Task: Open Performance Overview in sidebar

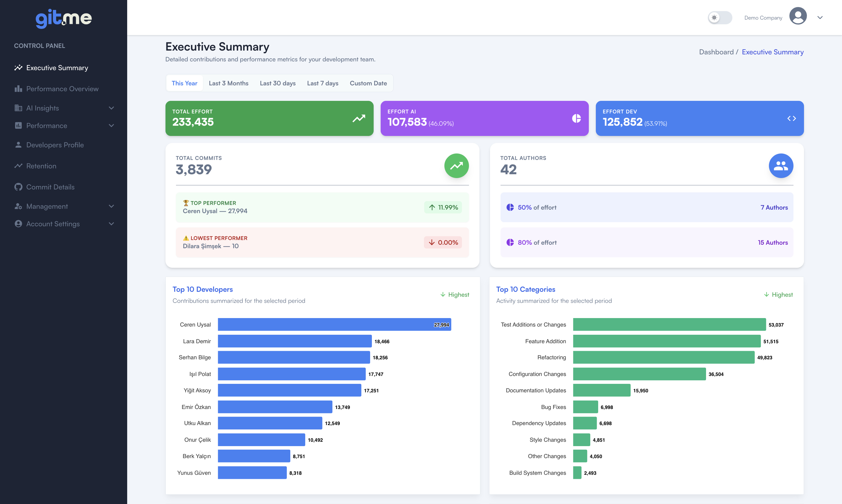Action: point(62,89)
